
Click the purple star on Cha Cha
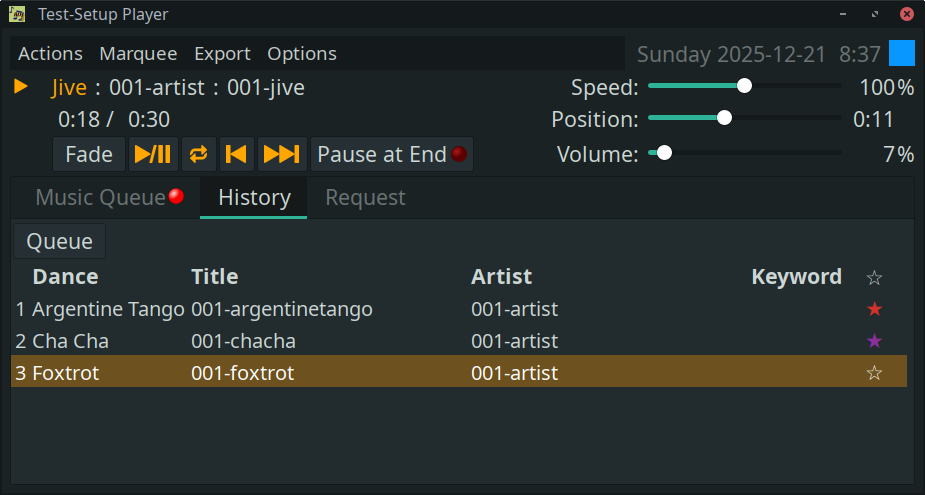pos(875,341)
